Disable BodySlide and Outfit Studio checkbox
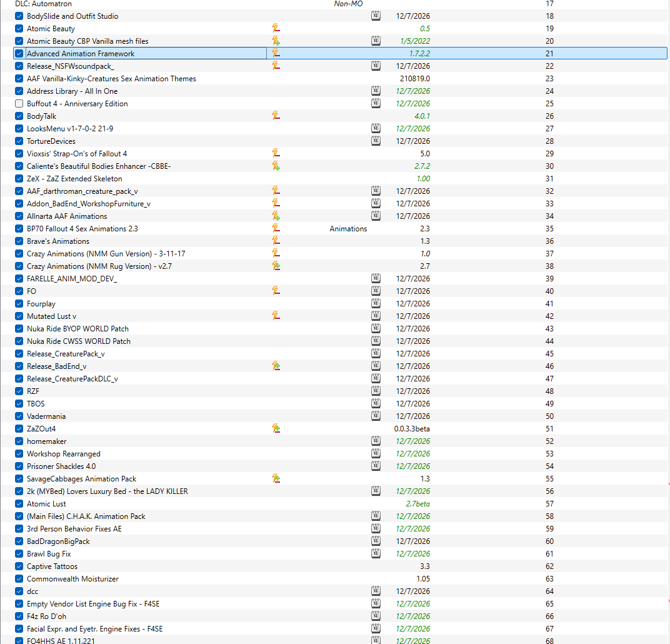This screenshot has height=644, width=670. [19, 16]
